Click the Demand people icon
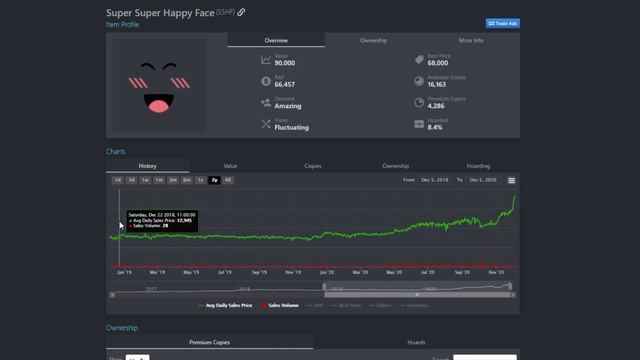 coord(266,102)
